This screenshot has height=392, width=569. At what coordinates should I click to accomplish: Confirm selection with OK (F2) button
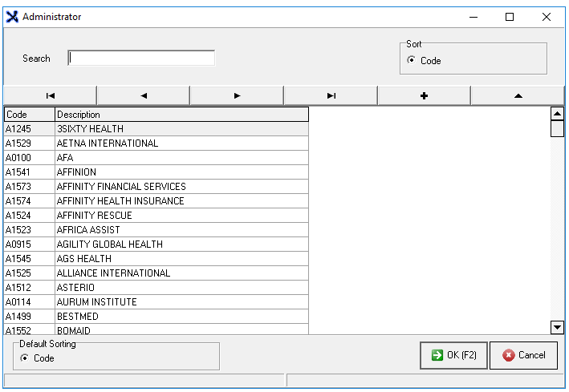[x=453, y=355]
